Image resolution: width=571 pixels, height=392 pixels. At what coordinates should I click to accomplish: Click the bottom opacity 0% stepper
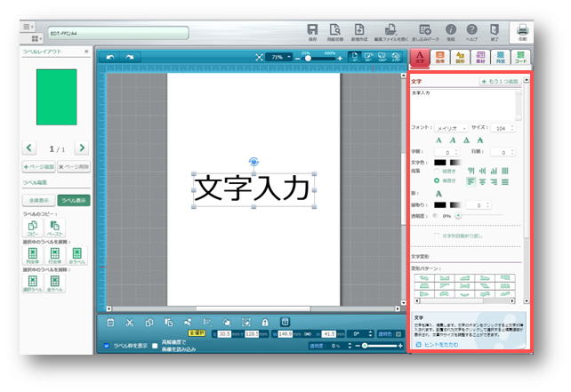(x=350, y=346)
